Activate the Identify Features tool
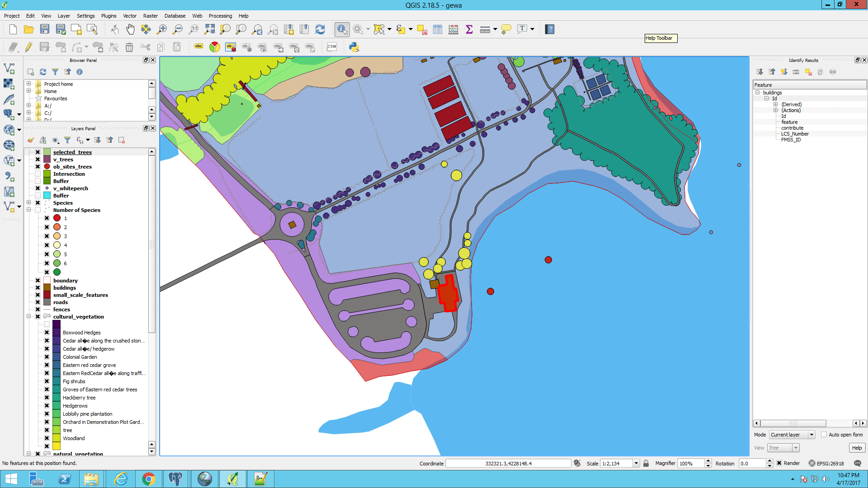Image resolution: width=868 pixels, height=488 pixels. 342,29
